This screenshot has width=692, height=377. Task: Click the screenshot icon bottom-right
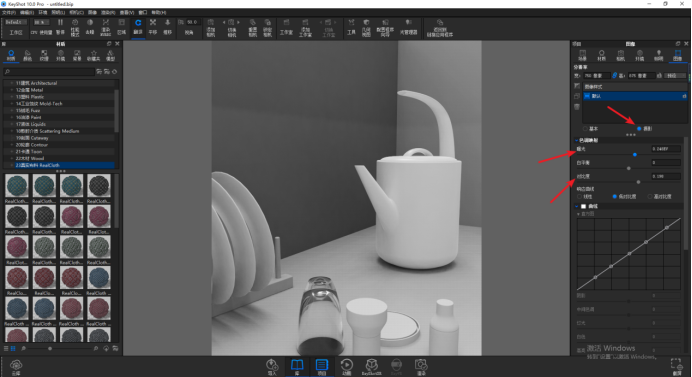676,364
